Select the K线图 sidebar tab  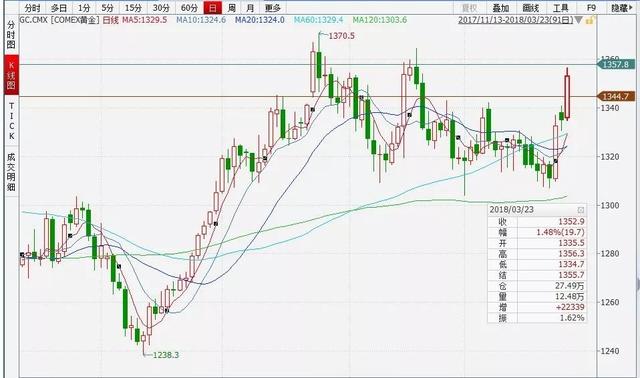[11, 75]
